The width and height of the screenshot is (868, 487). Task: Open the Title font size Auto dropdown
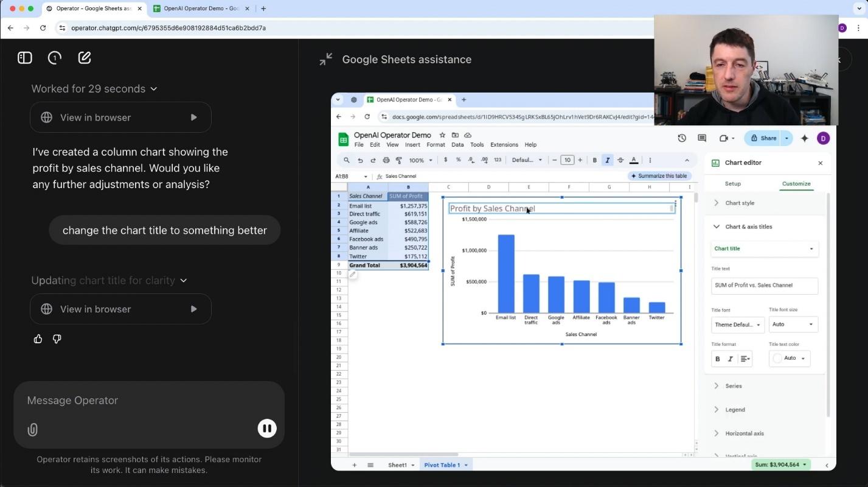(793, 324)
